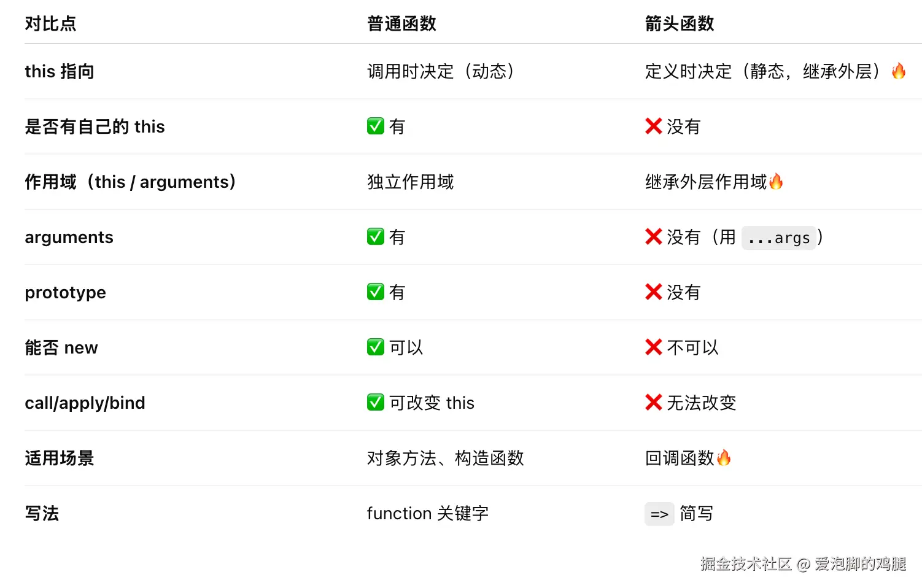Click the red cross in 是否有自己的 this row
The width and height of the screenshot is (922, 588).
[653, 126]
